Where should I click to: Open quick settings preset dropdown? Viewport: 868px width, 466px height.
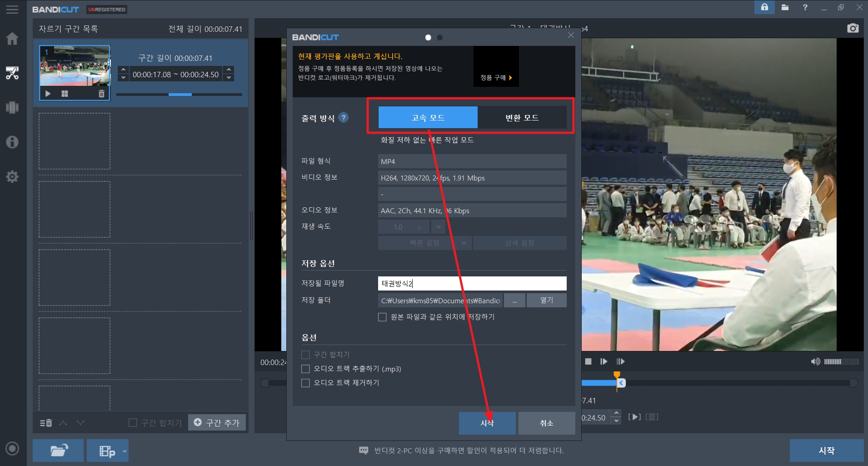424,243
